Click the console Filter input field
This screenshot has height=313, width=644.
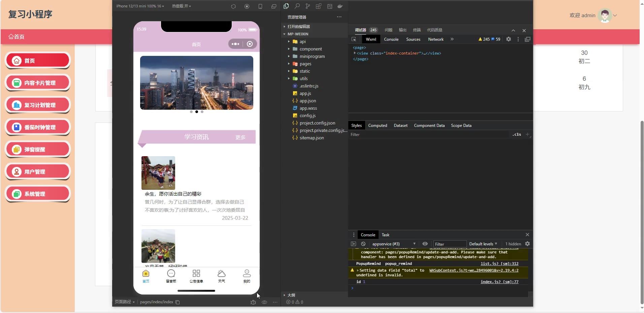tap(449, 244)
